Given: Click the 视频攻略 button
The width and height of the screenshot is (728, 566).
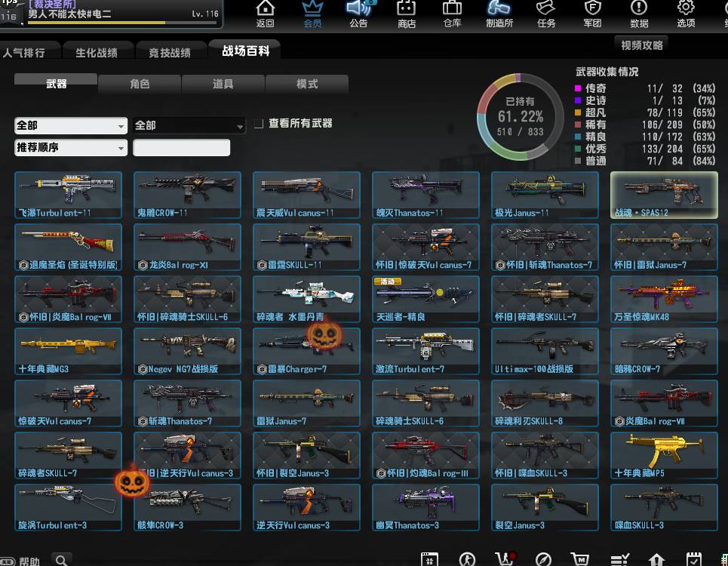Looking at the screenshot, I should [642, 45].
